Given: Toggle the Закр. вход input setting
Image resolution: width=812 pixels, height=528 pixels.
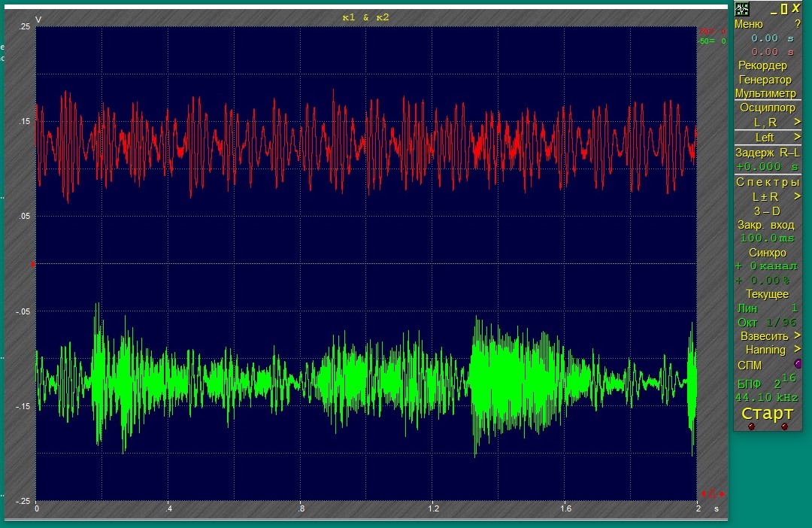Looking at the screenshot, I should [766, 225].
